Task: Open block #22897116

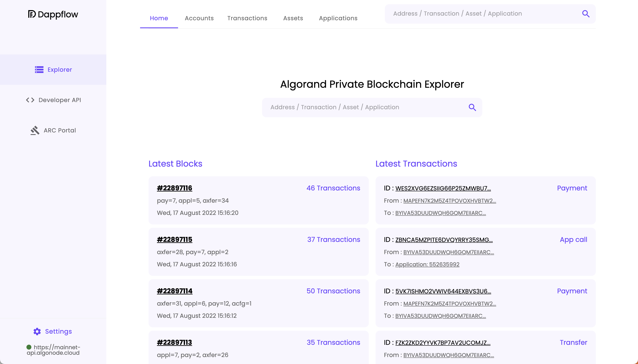Action: (174, 188)
